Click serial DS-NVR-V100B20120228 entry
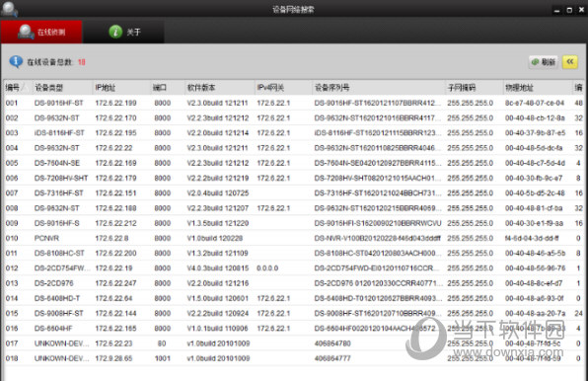This screenshot has width=588, height=381. click(x=378, y=238)
